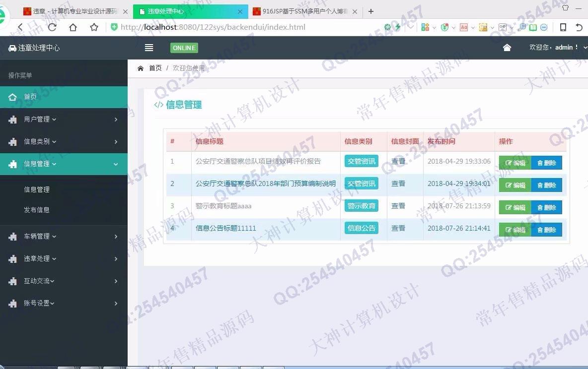The image size is (588, 369).
Task: Click the puzzle icon beside 违章处理
Action: click(13, 258)
